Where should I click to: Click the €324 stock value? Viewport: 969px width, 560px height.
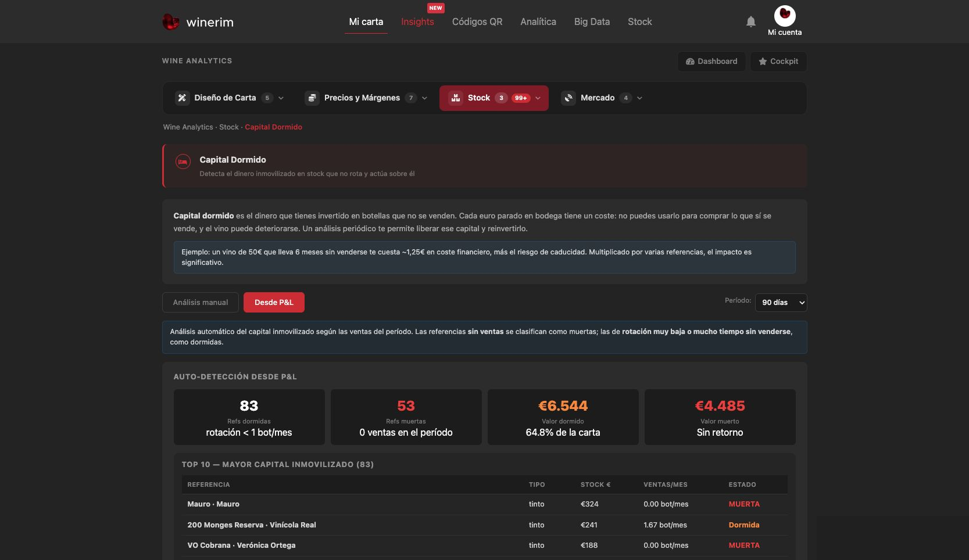(x=589, y=504)
